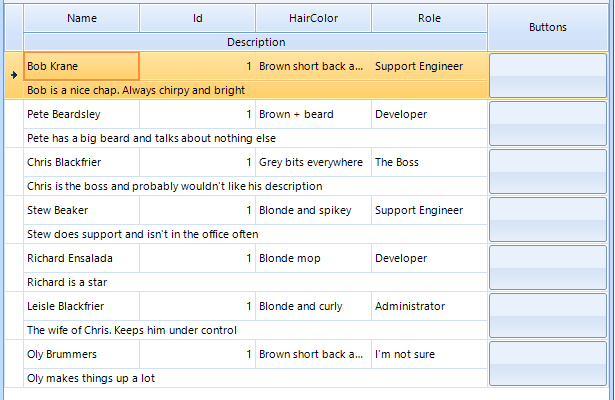Viewport: 615px width, 400px height.
Task: Click the Buttons column header
Action: click(x=547, y=27)
